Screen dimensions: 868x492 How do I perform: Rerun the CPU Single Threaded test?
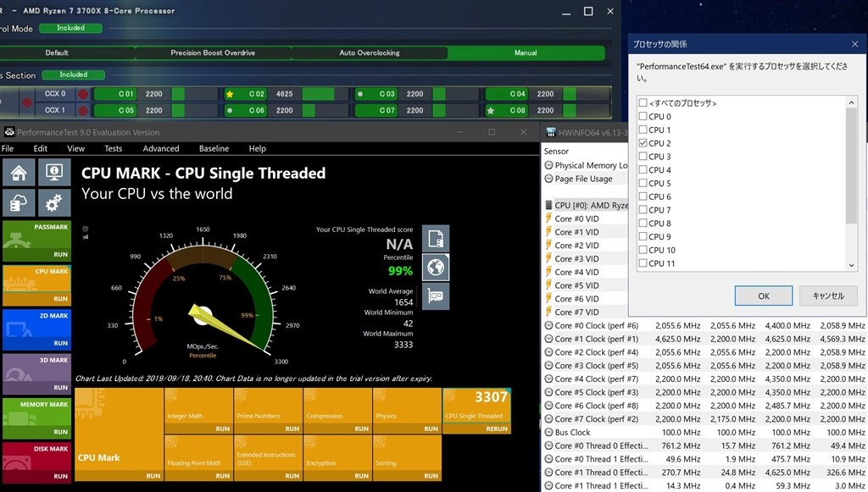click(497, 428)
